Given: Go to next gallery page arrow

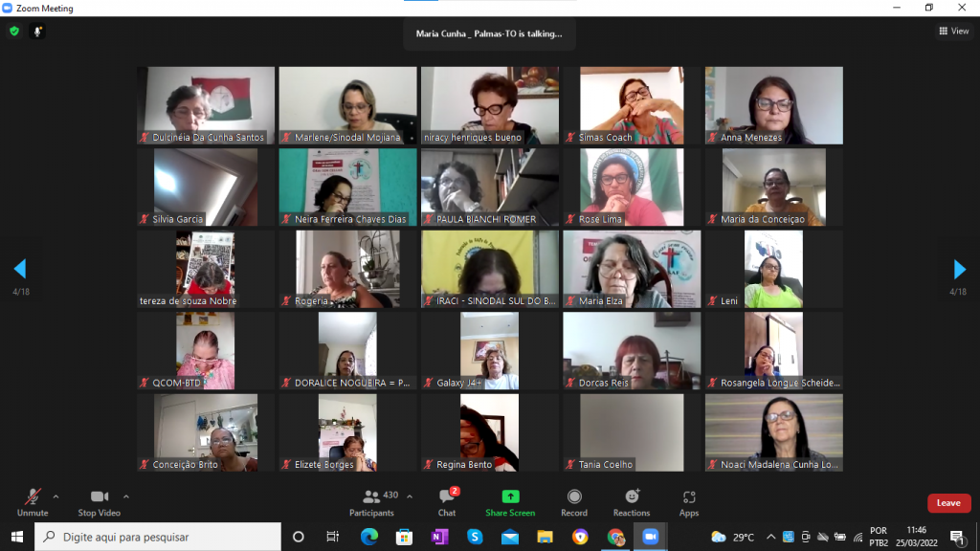Looking at the screenshot, I should coord(960,269).
